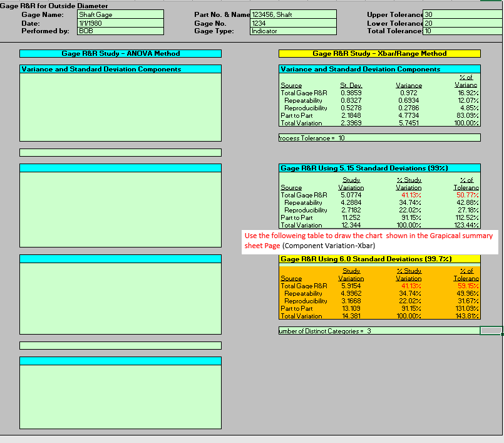Select the red instruction note about drawing the chart
Viewport: 504px width, 443px height.
tap(369, 241)
